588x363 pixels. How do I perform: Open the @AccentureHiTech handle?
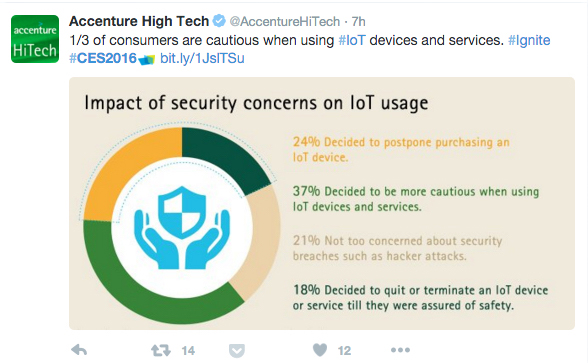285,22
